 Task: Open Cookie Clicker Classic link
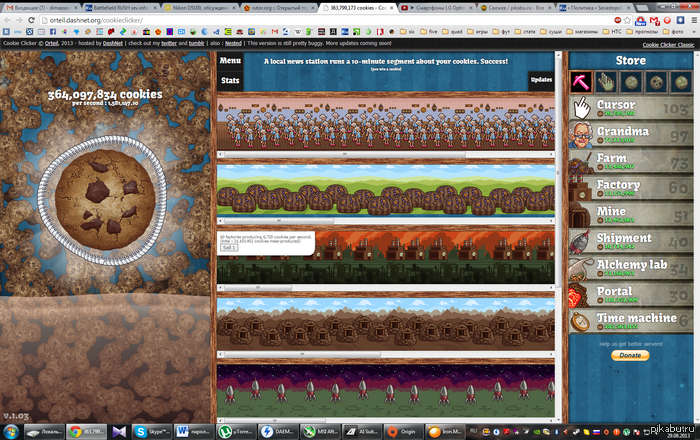coord(668,45)
